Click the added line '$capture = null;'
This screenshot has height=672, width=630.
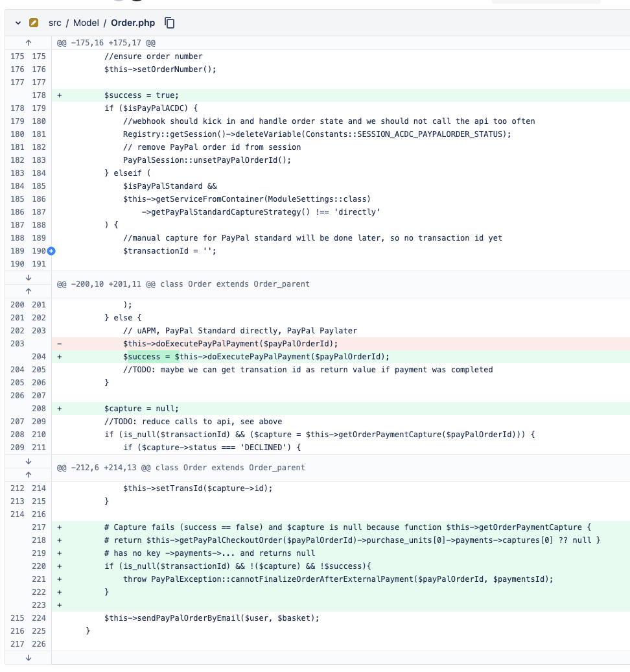[141, 409]
